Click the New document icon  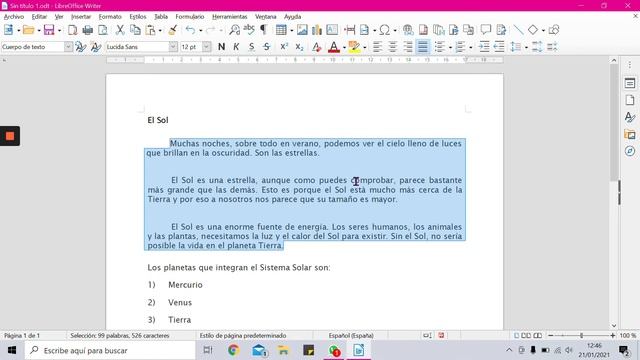pos(9,30)
